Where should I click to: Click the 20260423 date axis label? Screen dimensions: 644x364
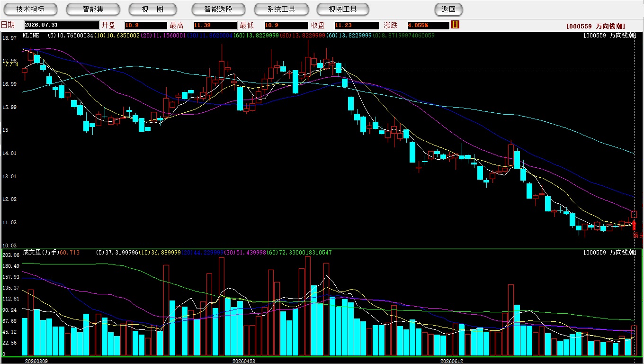pyautogui.click(x=243, y=361)
